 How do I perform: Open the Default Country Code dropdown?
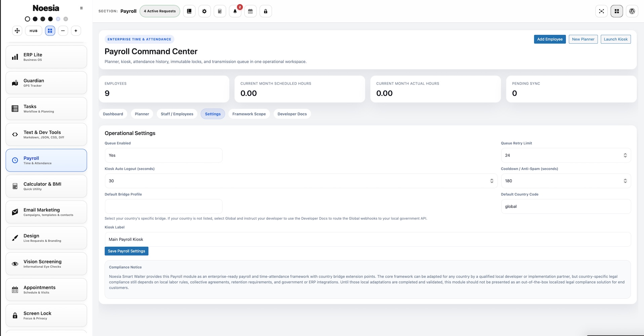tap(566, 206)
